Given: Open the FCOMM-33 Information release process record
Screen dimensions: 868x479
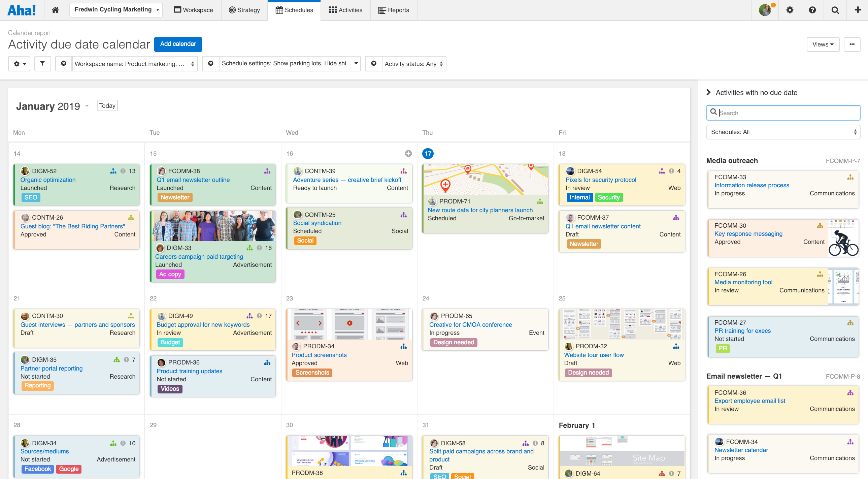Looking at the screenshot, I should point(752,185).
